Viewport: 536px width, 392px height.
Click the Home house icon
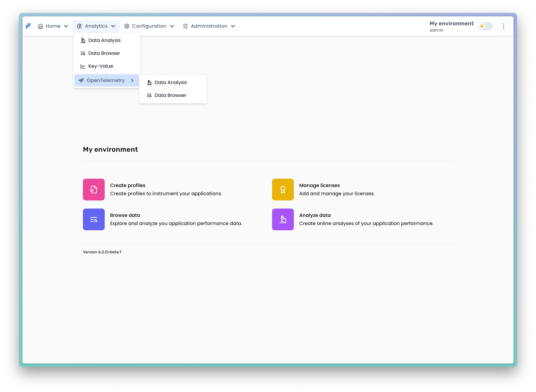(40, 26)
